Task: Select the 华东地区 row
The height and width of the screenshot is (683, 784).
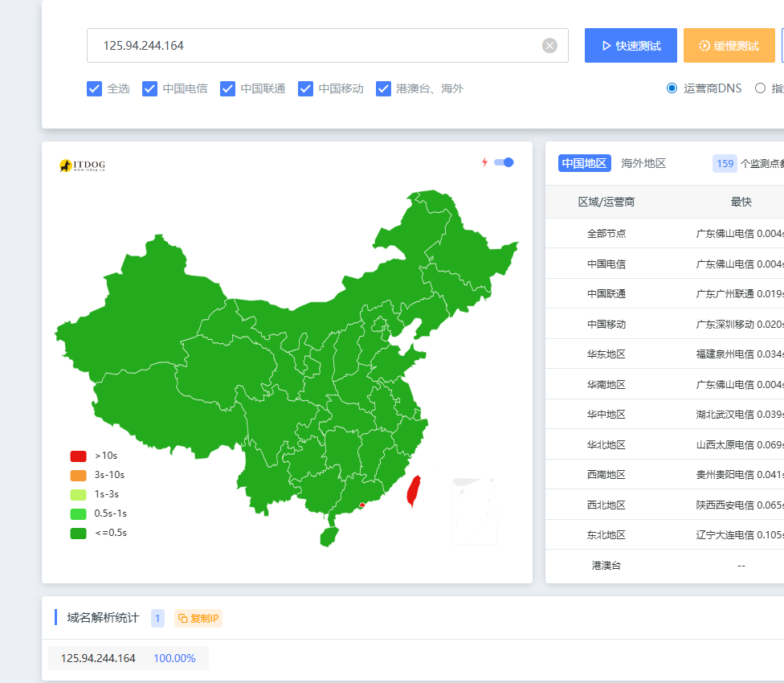Action: click(664, 354)
